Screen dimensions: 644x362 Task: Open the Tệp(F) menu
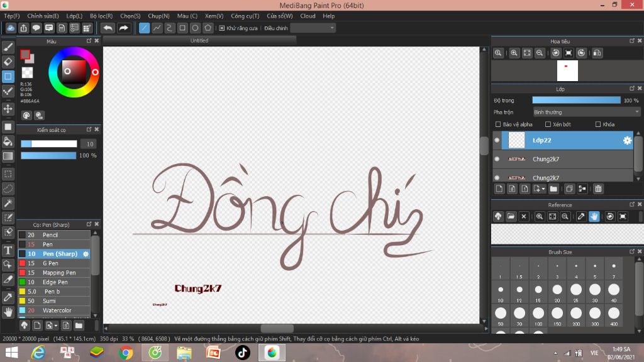[x=12, y=16]
